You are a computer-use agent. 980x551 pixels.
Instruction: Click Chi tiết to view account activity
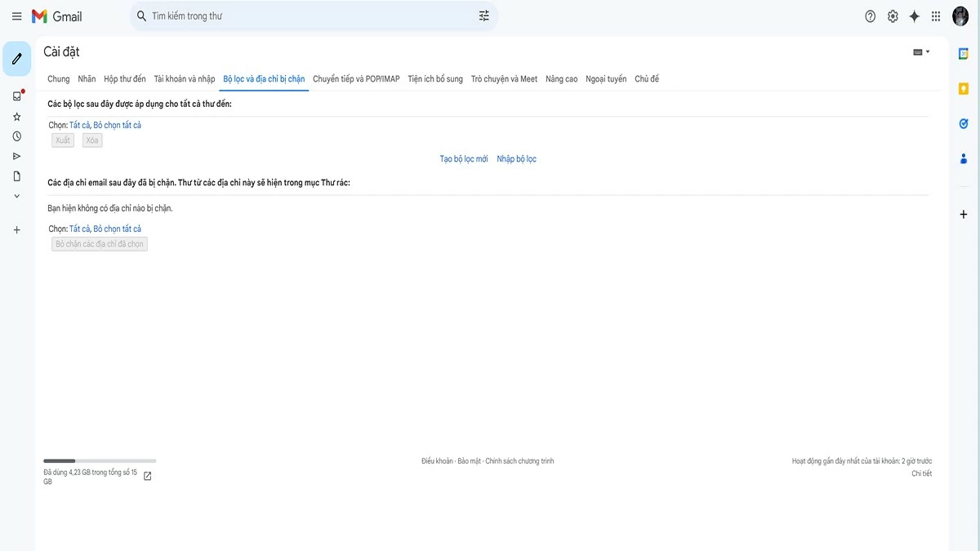(x=921, y=473)
